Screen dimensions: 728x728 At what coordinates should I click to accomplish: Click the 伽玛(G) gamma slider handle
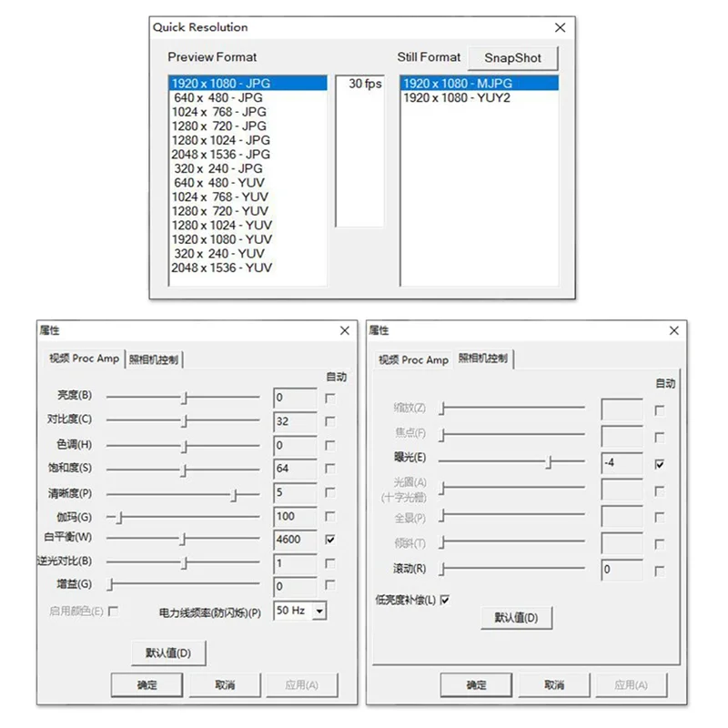point(121,516)
